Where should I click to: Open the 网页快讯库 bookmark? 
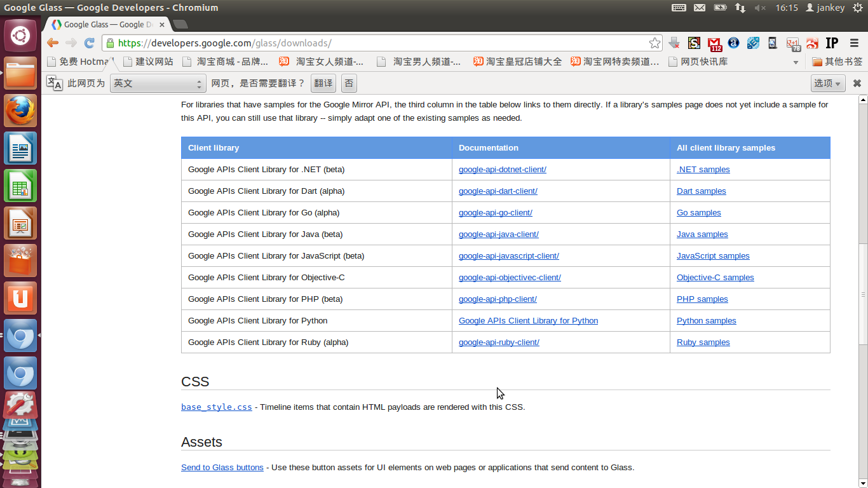click(698, 62)
